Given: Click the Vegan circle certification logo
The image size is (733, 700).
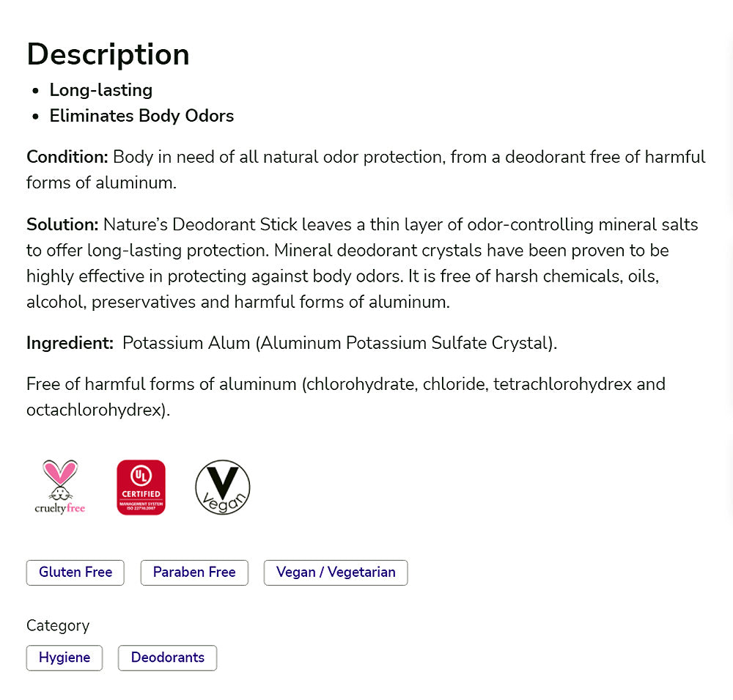Looking at the screenshot, I should [222, 487].
